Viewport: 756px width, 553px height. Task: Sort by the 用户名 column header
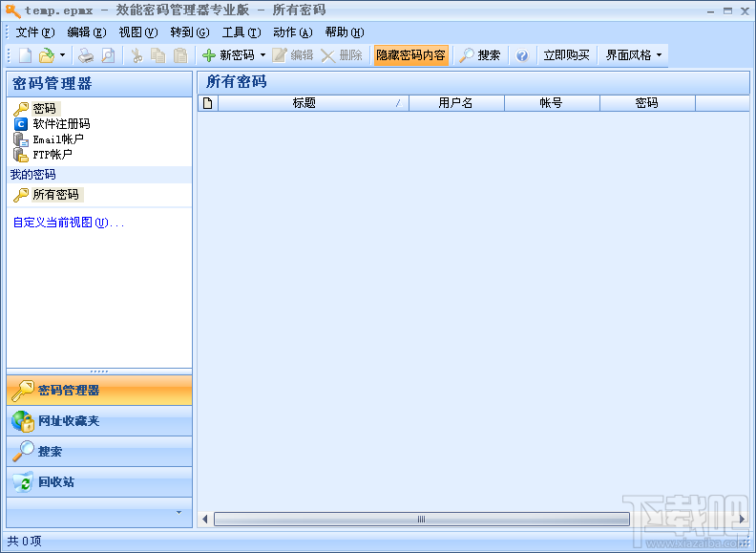click(x=456, y=103)
